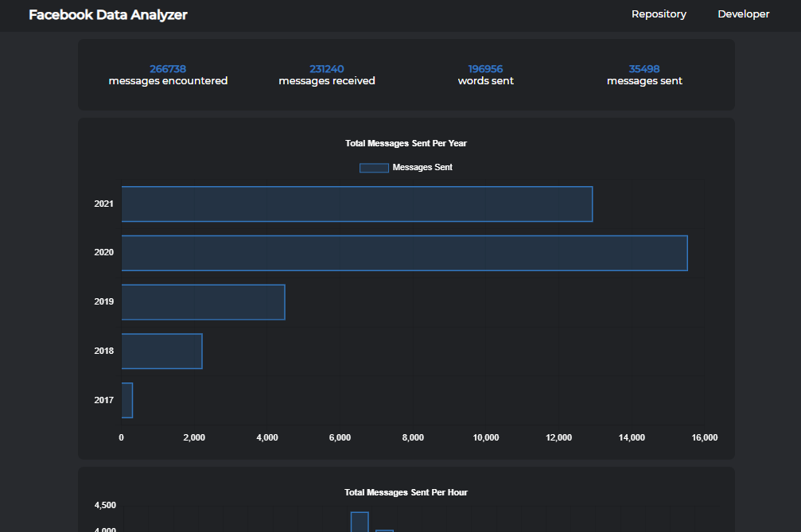Click the 8,000 x-axis tick label
This screenshot has width=801, height=532.
click(x=413, y=437)
